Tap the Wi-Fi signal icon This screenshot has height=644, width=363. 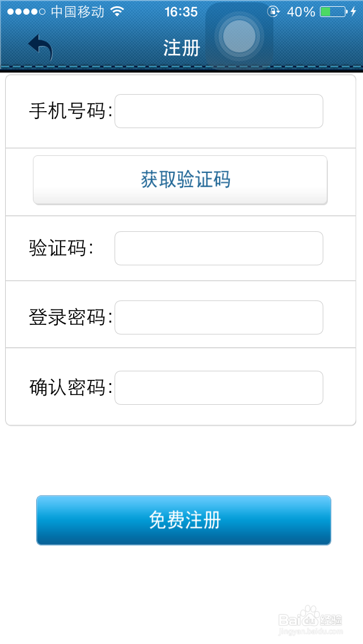117,11
